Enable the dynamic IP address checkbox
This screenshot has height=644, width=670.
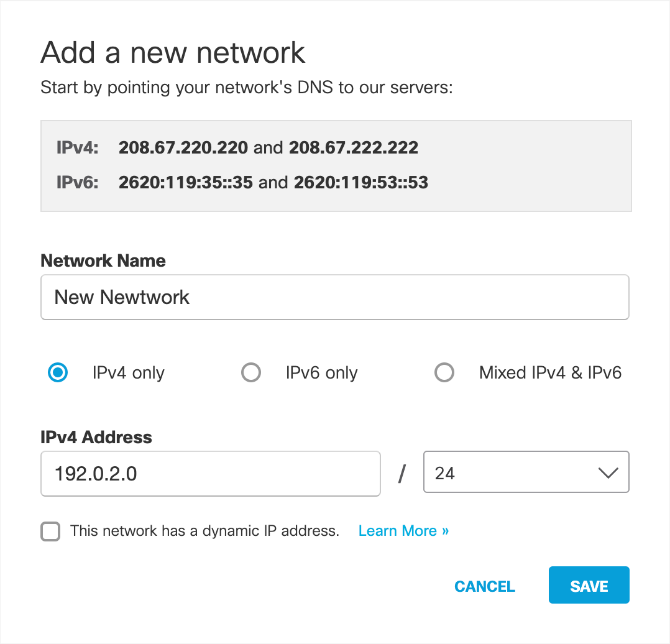coord(50,531)
